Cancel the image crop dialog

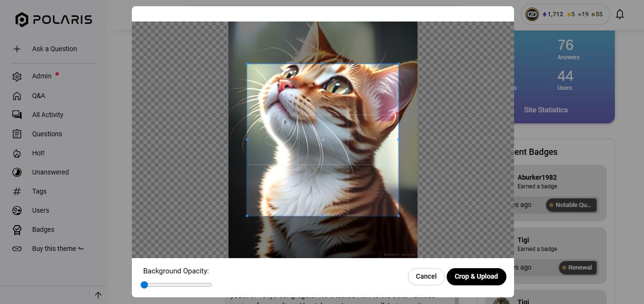426,276
